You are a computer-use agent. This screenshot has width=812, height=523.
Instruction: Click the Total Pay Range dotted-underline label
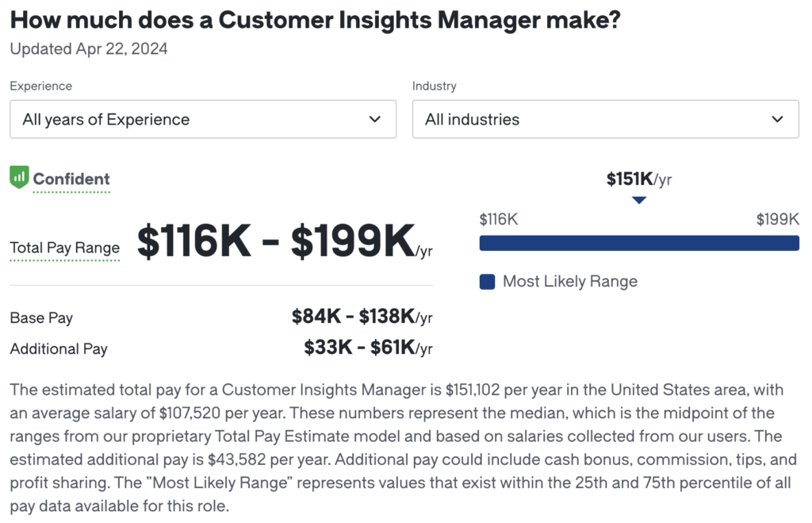pyautogui.click(x=64, y=248)
